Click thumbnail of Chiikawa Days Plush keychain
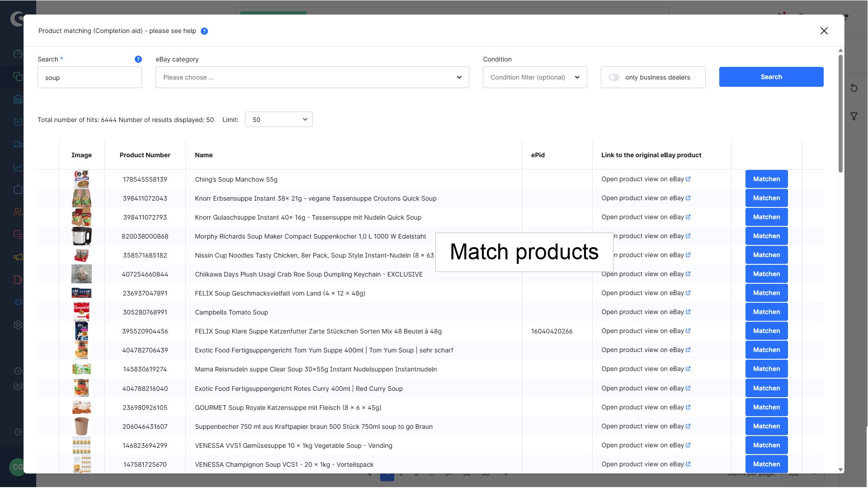The height and width of the screenshot is (488, 868). [81, 274]
